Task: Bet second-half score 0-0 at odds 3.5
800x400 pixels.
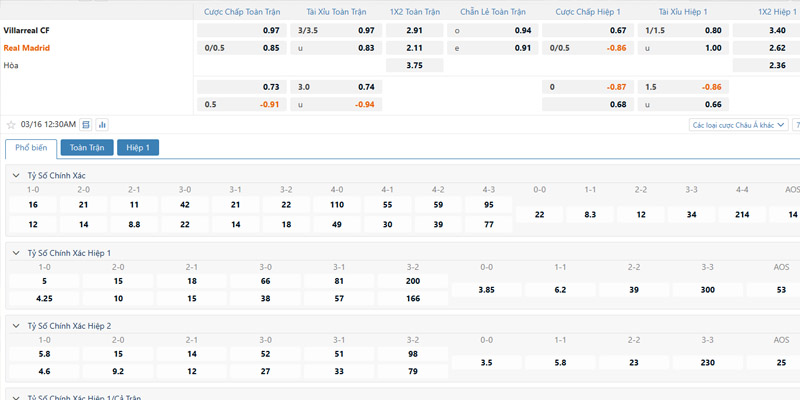Action: (487, 363)
